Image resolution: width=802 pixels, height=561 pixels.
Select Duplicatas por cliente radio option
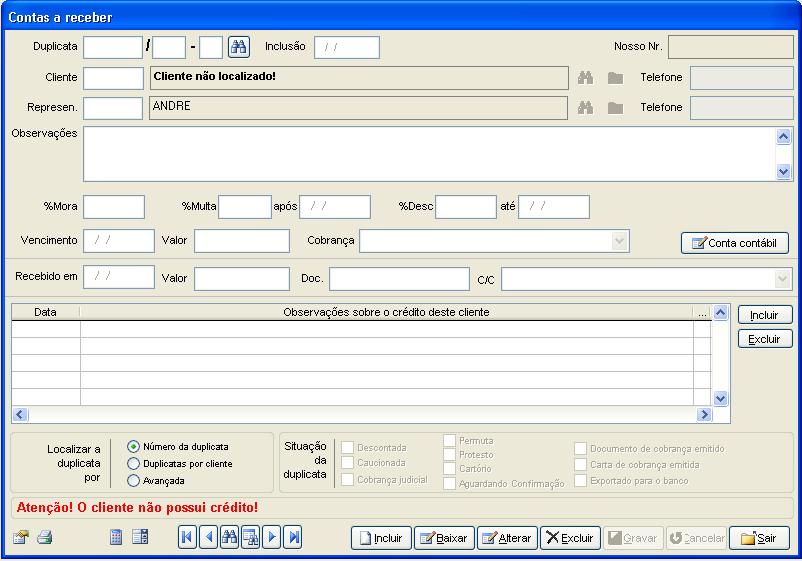click(133, 464)
